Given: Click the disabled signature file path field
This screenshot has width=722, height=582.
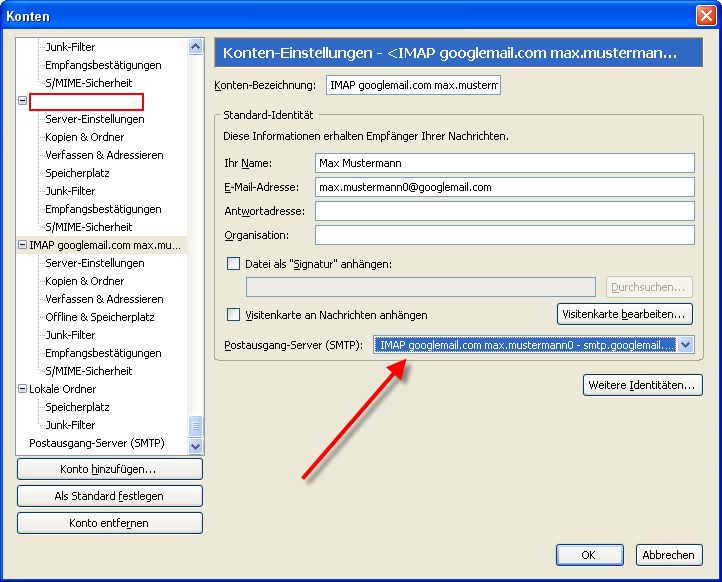Looking at the screenshot, I should 421,287.
